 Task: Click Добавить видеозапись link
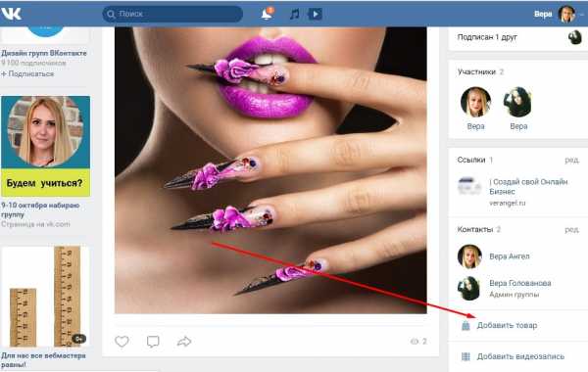(x=520, y=356)
